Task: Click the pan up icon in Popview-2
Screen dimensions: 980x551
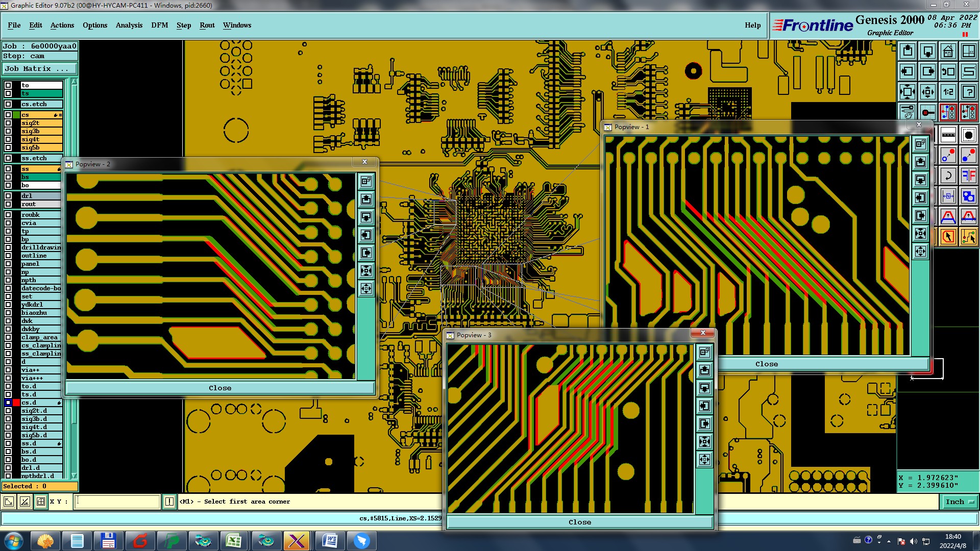Action: pos(366,199)
